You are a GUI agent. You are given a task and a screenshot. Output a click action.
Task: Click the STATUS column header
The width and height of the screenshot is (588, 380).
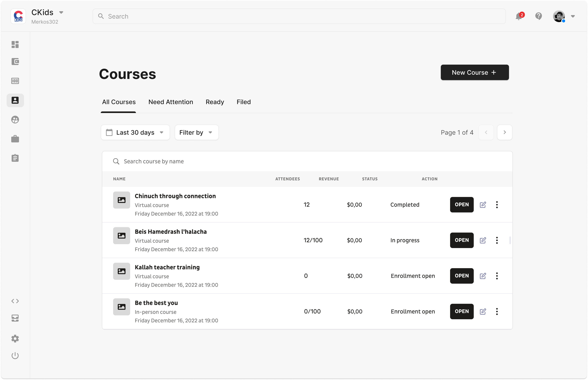point(370,179)
